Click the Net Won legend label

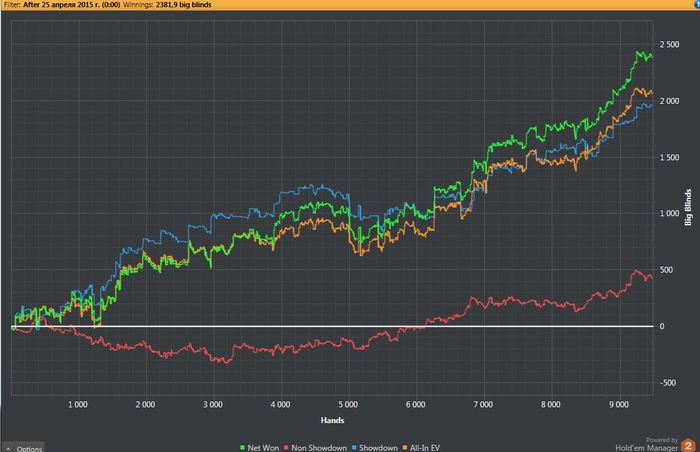[263, 448]
